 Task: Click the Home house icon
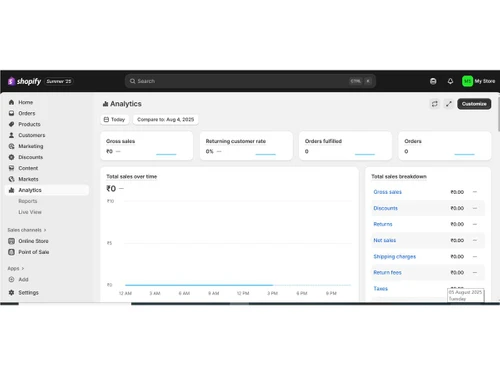tap(11, 102)
